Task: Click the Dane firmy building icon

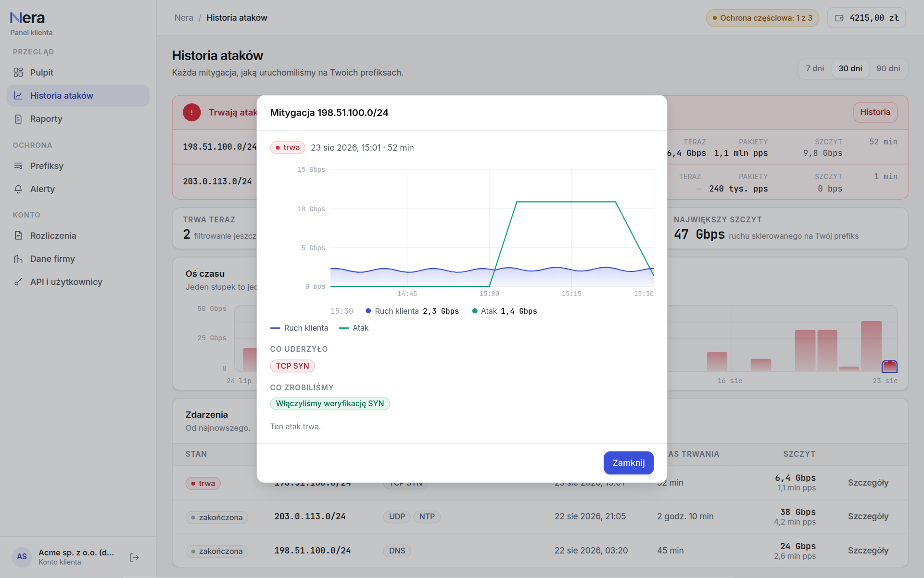Action: click(18, 259)
